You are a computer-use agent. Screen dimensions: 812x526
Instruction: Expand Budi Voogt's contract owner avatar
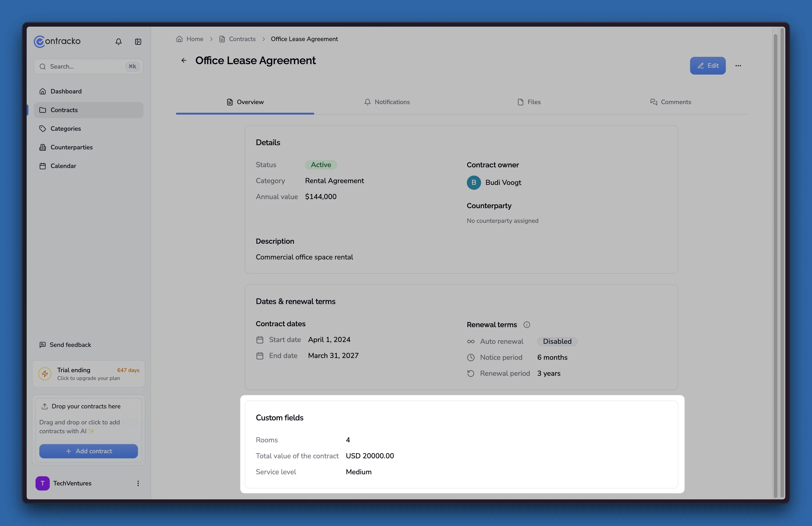tap(474, 182)
